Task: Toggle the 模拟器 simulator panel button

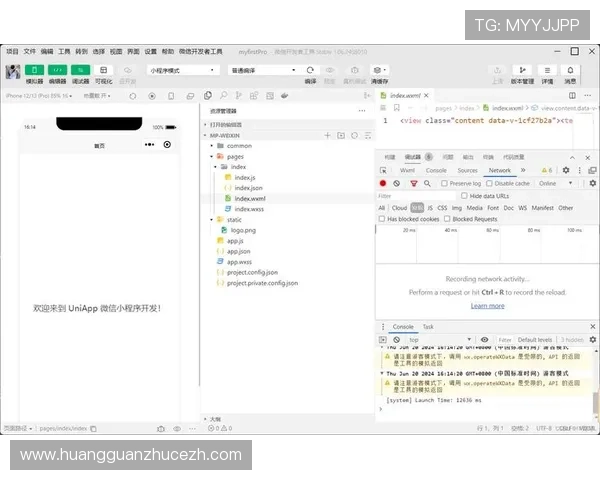Action: pos(34,70)
